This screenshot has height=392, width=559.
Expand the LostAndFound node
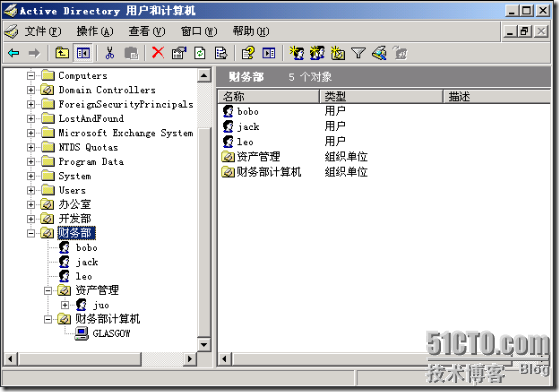tap(31, 119)
